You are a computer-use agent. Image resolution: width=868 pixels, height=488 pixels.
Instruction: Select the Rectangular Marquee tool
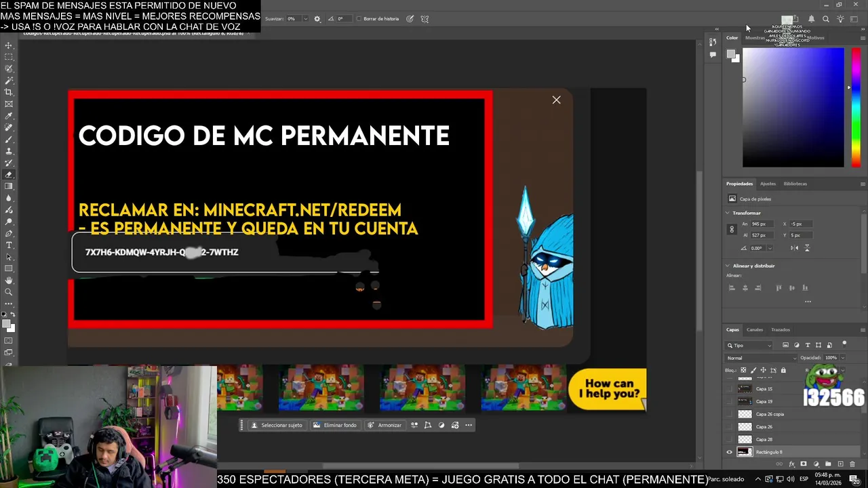pos(9,57)
